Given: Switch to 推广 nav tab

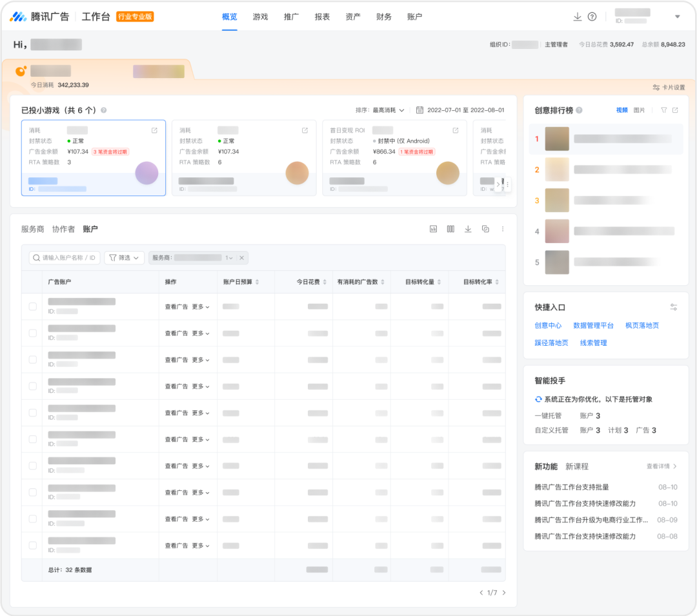Looking at the screenshot, I should click(291, 17).
